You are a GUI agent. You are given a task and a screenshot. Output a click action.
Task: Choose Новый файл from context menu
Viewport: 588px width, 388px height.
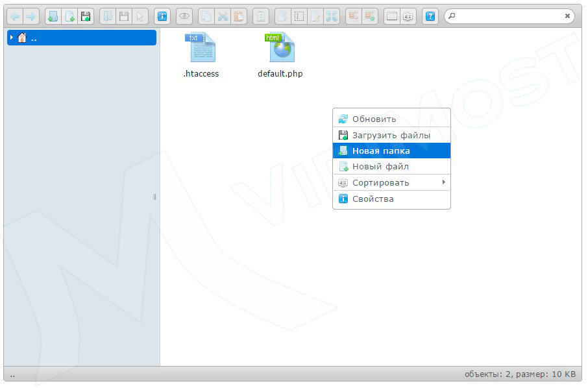pyautogui.click(x=391, y=167)
